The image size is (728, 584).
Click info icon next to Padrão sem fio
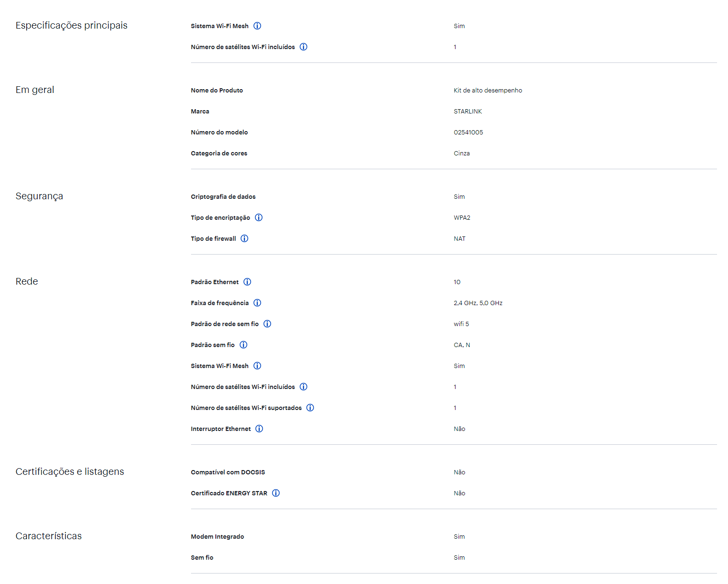click(243, 345)
